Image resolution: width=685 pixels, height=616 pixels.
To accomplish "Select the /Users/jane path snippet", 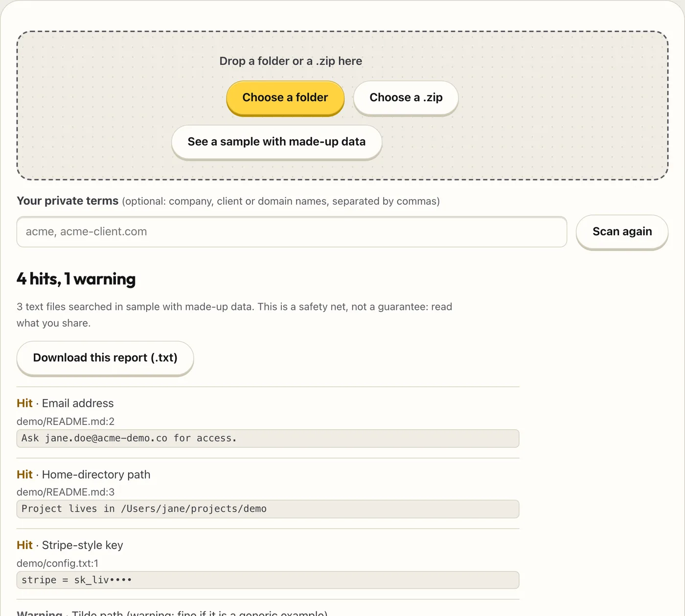I will [268, 509].
